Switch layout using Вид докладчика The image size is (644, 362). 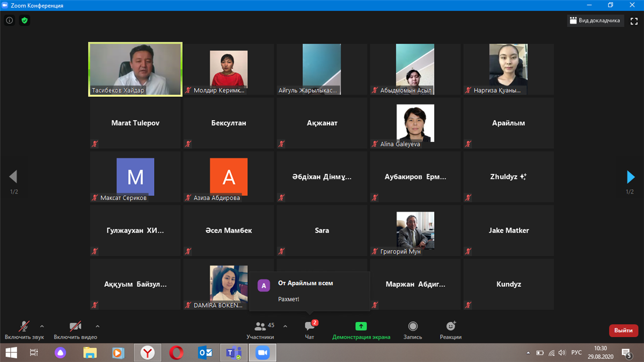595,20
